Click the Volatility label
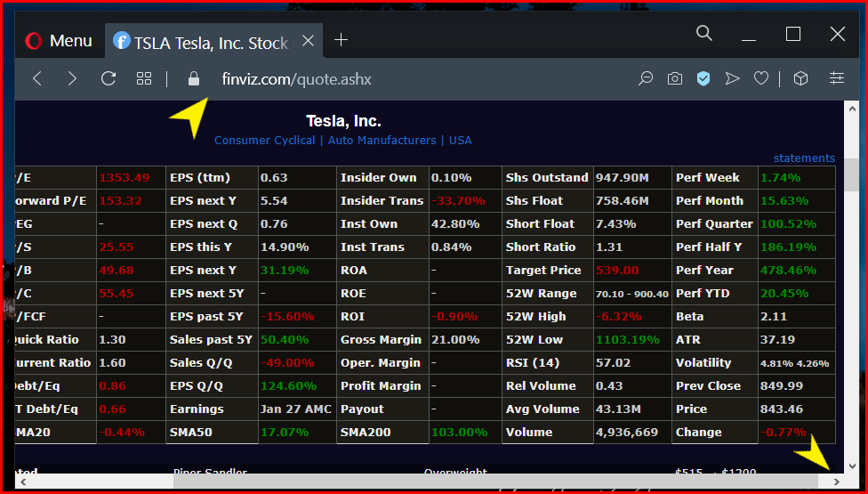This screenshot has height=494, width=868. [703, 363]
